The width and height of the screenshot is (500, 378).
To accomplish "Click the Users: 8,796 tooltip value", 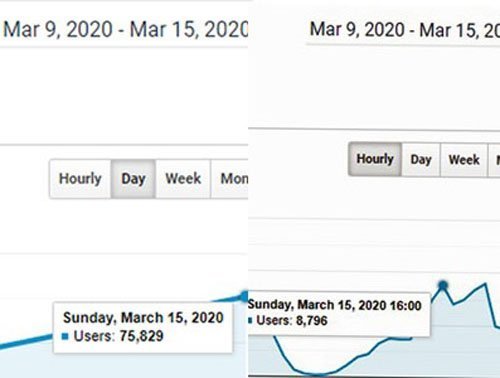I will click(x=292, y=321).
